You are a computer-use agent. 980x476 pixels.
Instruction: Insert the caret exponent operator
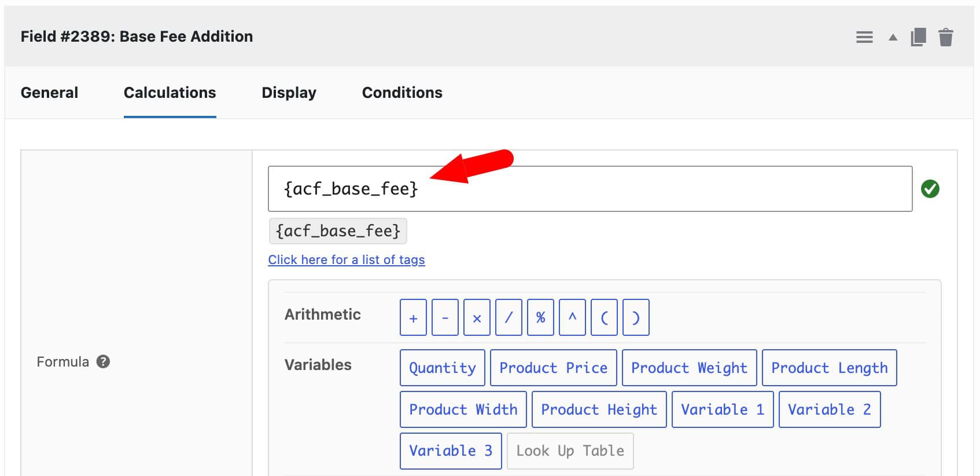click(x=572, y=317)
